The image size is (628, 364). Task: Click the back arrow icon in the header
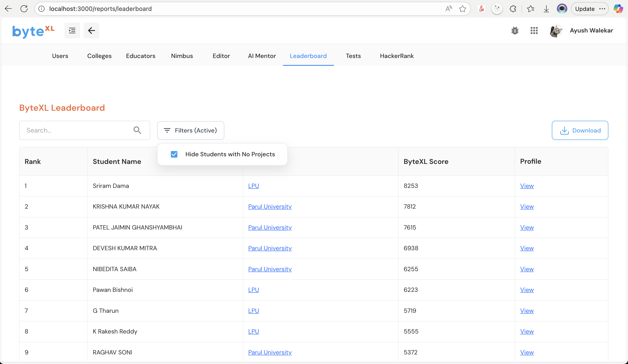[91, 30]
